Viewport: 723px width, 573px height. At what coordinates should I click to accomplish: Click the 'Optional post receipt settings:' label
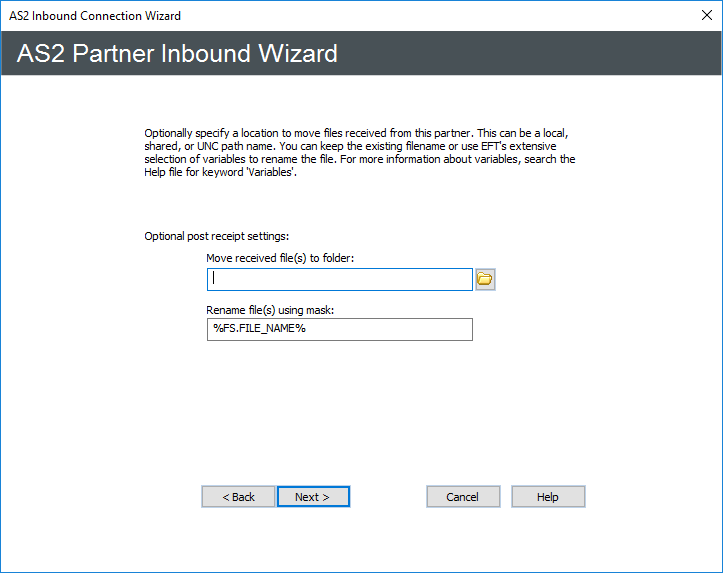[x=216, y=236]
